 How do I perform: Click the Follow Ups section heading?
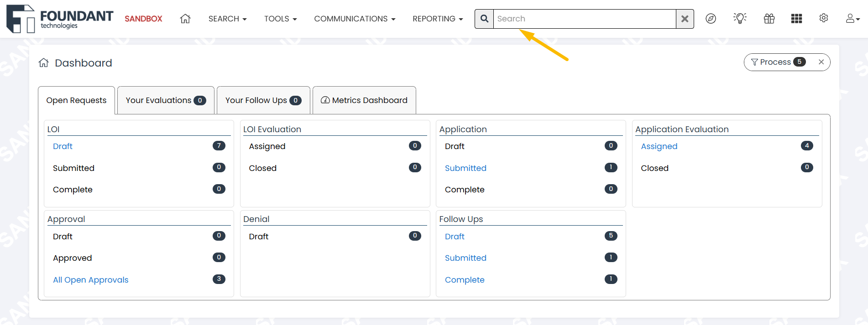tap(461, 219)
